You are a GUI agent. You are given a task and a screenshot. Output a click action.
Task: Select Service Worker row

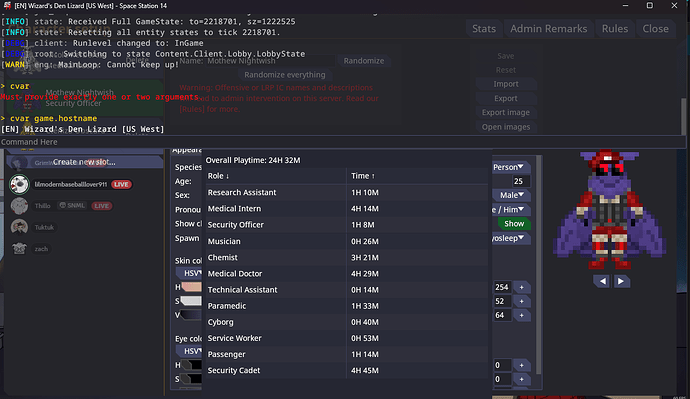pos(347,338)
